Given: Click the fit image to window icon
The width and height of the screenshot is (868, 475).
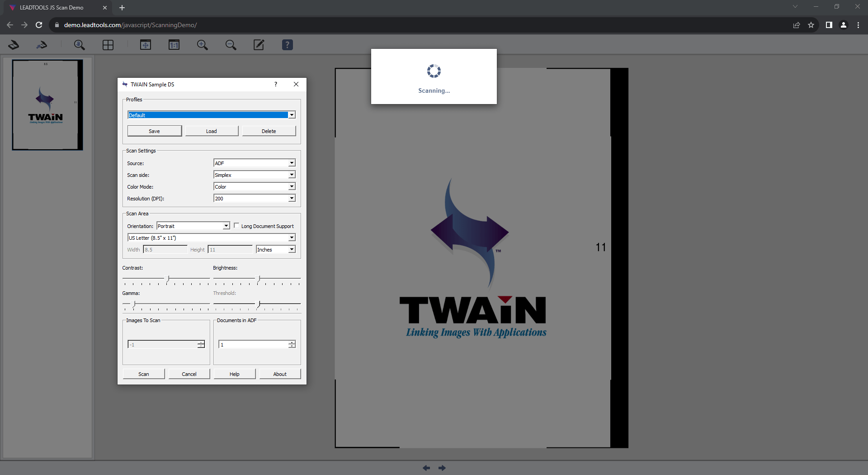Looking at the screenshot, I should [146, 45].
